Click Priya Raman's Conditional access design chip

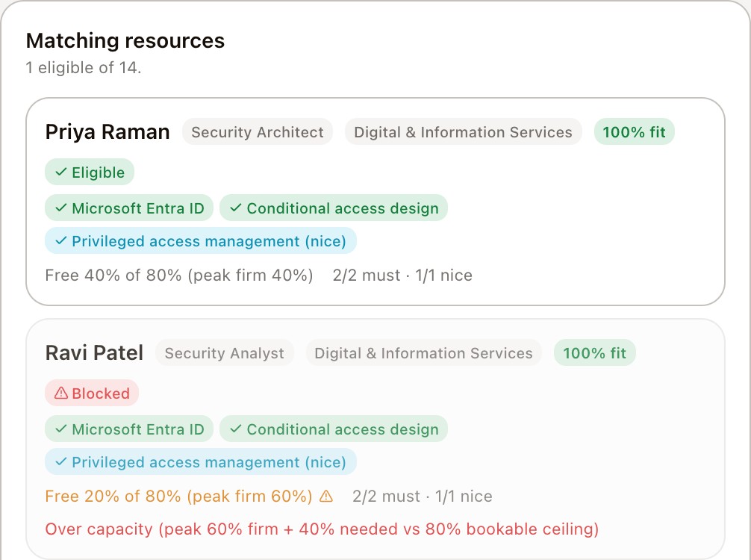[334, 208]
